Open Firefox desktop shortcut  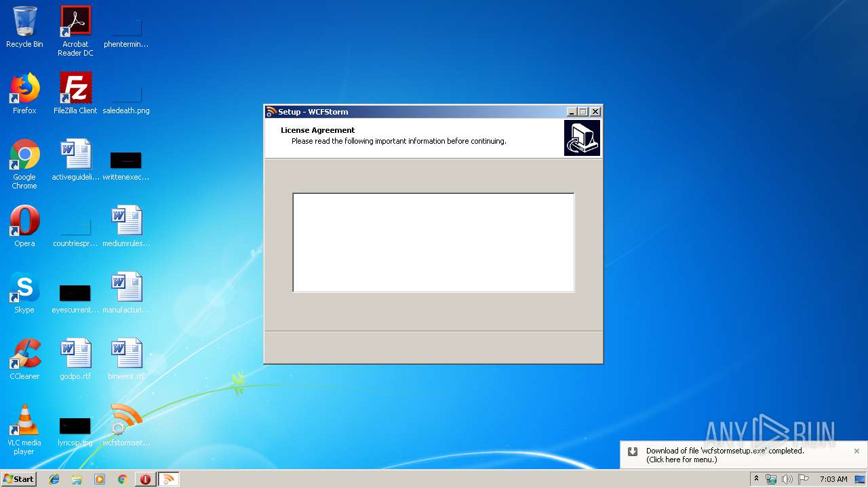[24, 94]
